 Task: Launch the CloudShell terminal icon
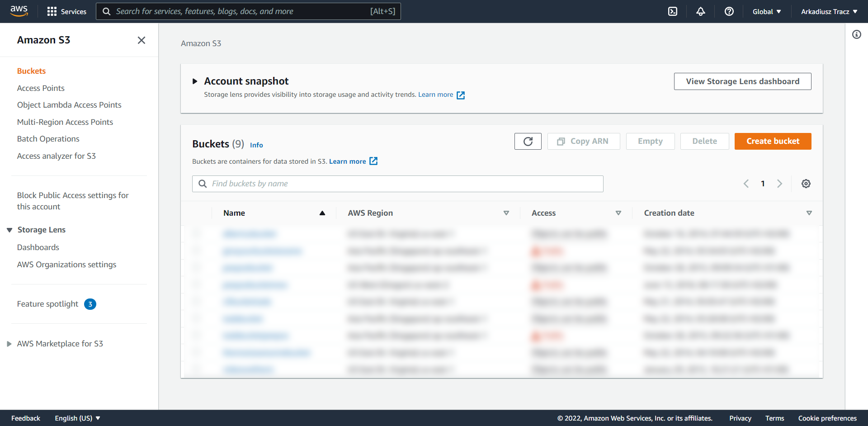click(x=673, y=11)
